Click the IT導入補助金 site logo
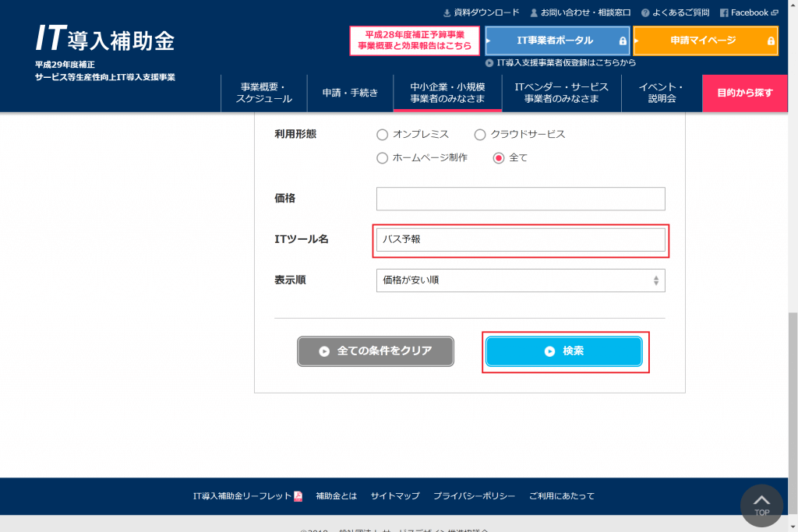The width and height of the screenshot is (798, 532). [x=104, y=39]
